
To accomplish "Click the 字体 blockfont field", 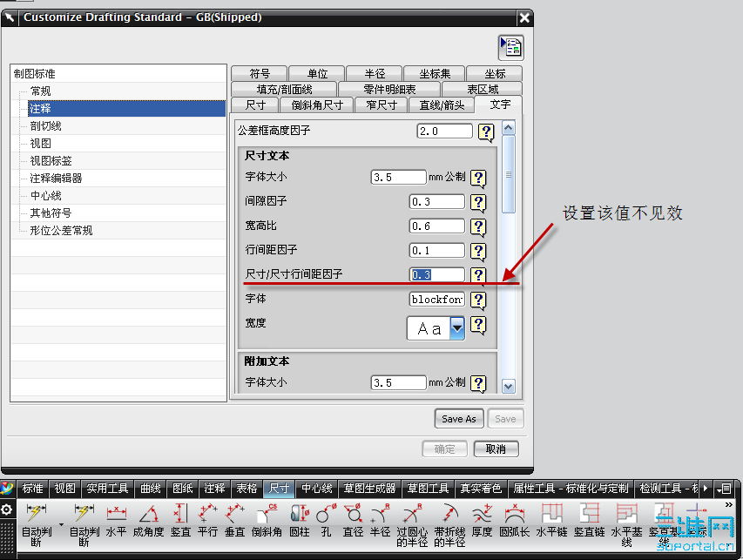I will (x=437, y=300).
